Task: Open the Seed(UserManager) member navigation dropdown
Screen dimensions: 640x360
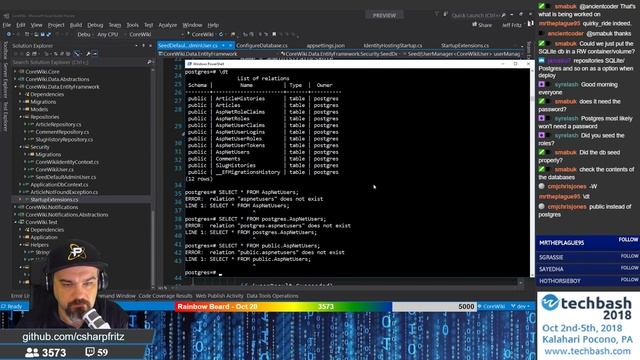Action: 464,53
